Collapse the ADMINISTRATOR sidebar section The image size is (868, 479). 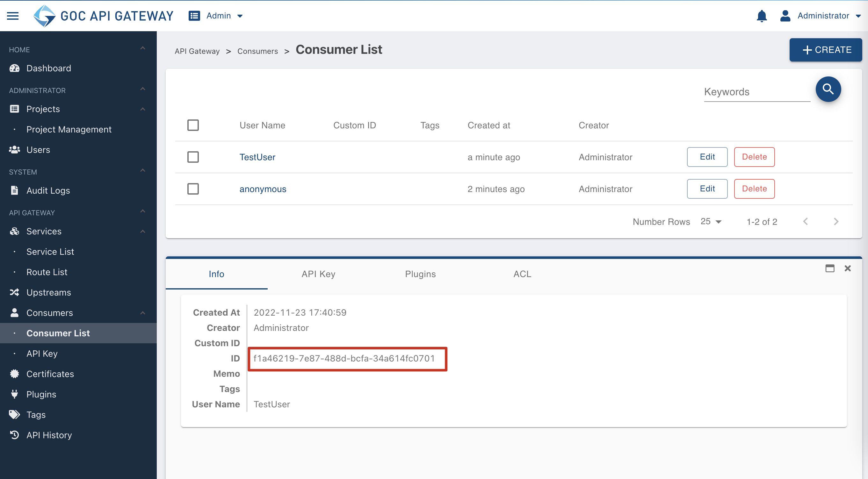pos(142,89)
